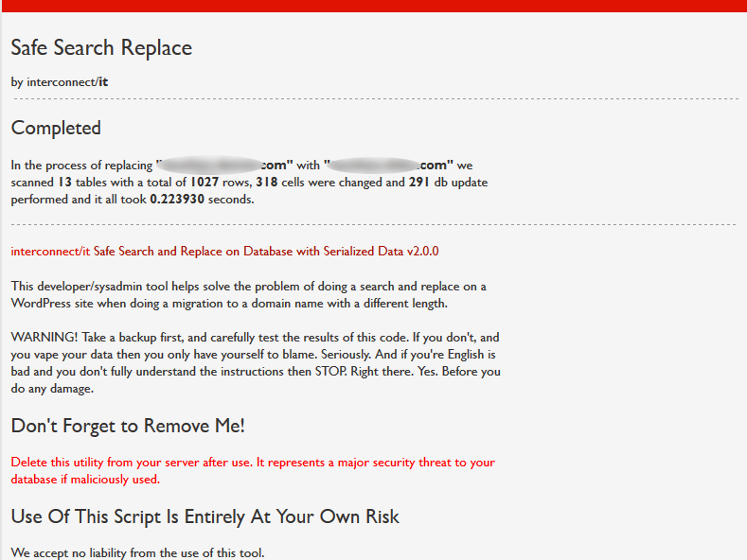Click the red banner bar at top
747x560 pixels.
pyautogui.click(x=373, y=6)
